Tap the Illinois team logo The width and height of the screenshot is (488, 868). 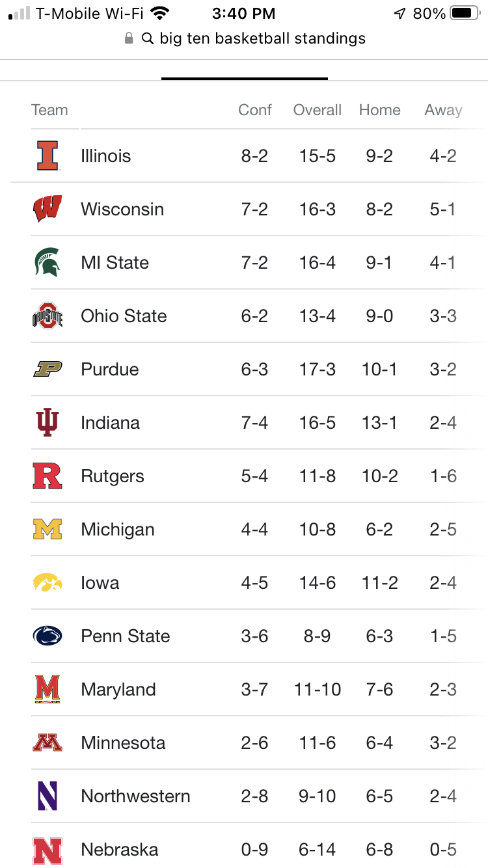click(x=47, y=156)
